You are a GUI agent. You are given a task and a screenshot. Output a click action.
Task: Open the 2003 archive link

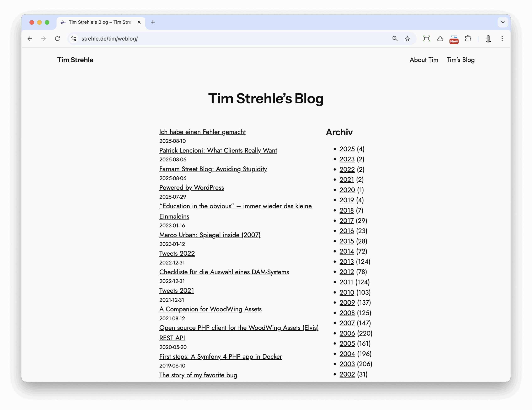(x=347, y=364)
